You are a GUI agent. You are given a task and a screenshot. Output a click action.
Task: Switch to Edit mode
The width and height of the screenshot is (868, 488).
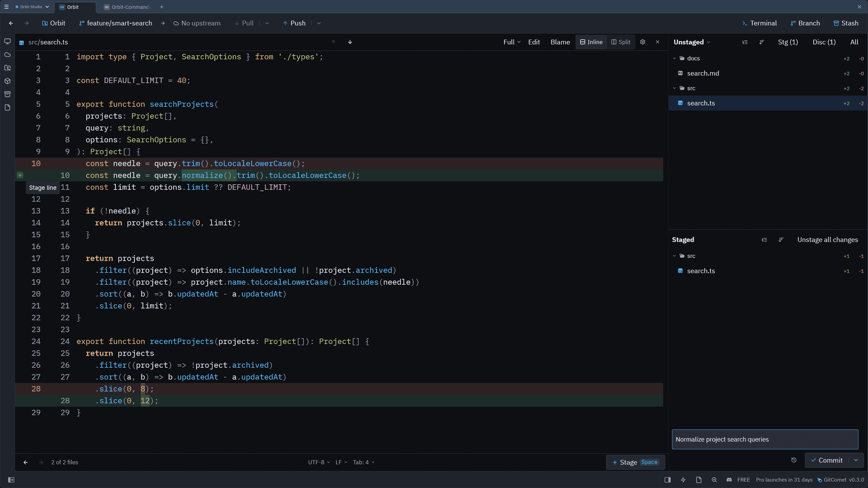(x=534, y=42)
